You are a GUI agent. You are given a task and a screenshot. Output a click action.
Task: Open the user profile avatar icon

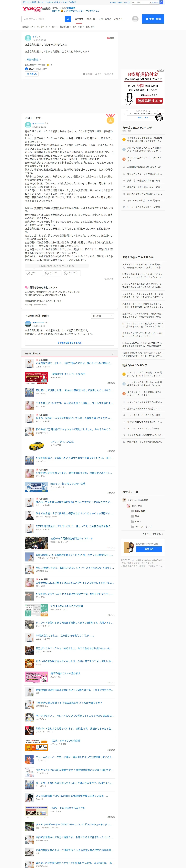[x=135, y=19]
